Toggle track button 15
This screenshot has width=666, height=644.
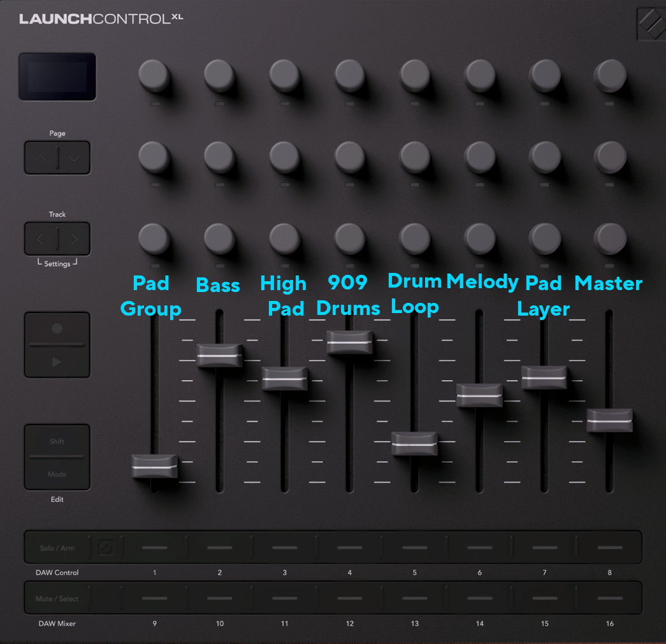point(544,598)
